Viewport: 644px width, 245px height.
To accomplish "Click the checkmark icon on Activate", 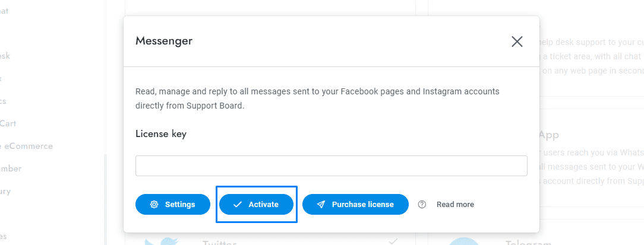I will [237, 204].
